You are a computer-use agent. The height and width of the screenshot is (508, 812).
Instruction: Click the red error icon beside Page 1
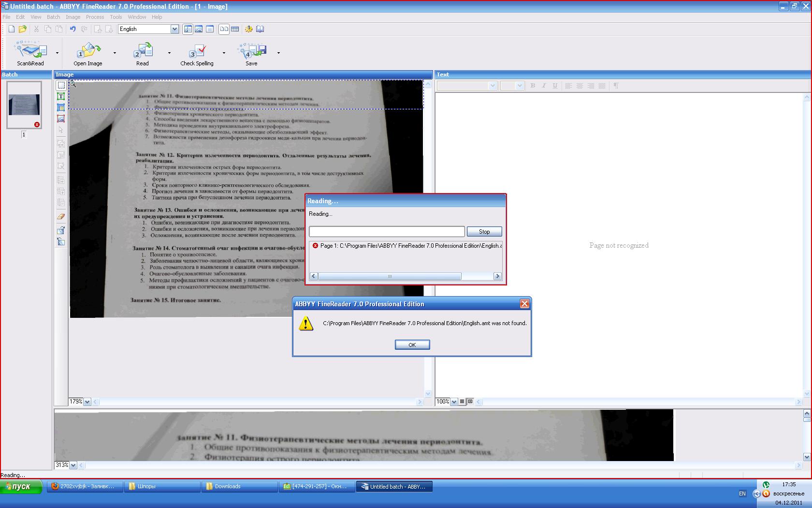tap(315, 246)
